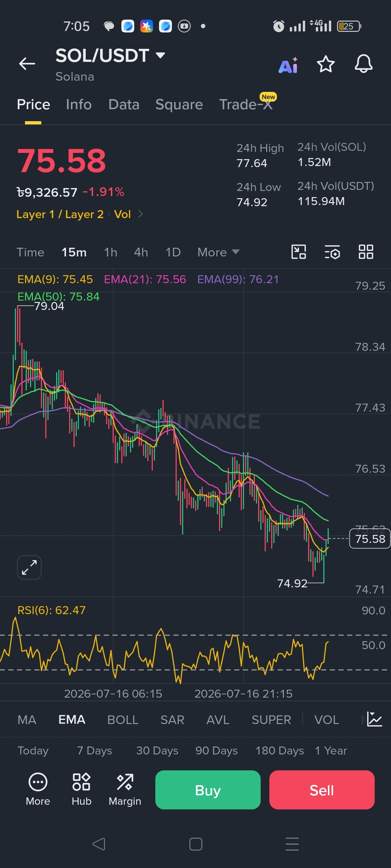Switch to the Price tab

tap(33, 105)
